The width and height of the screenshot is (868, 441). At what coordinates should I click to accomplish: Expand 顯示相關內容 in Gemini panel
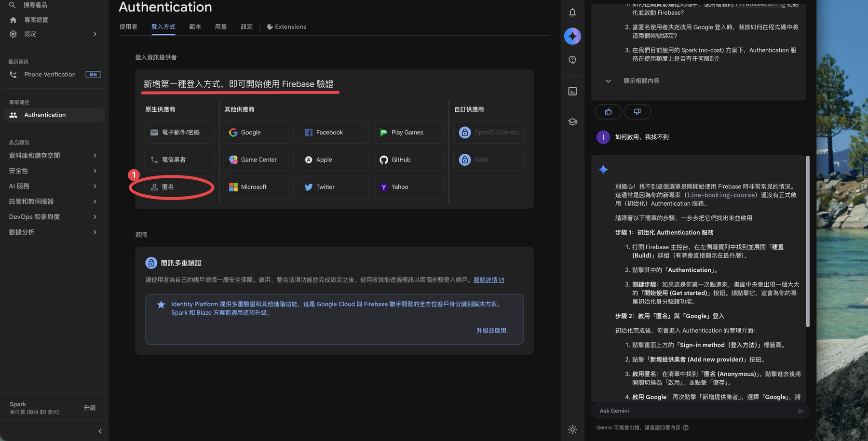click(x=632, y=81)
